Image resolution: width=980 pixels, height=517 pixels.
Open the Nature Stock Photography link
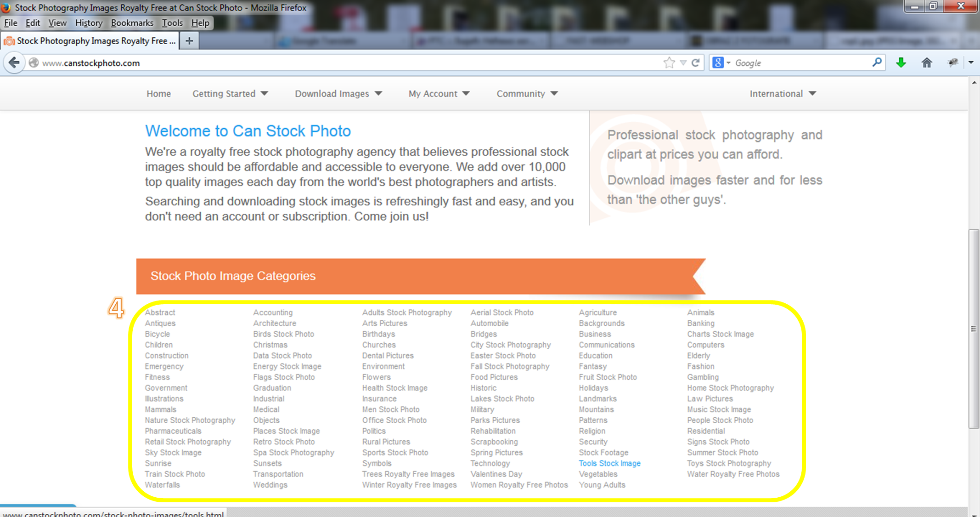(x=190, y=420)
